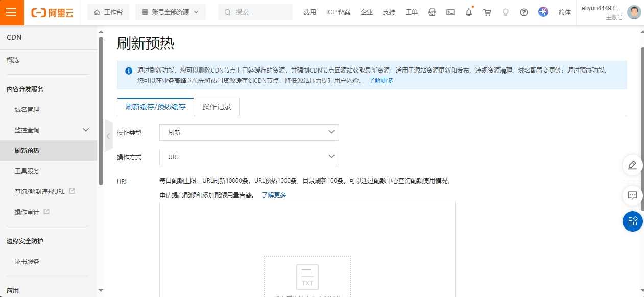
Task: Expand 监控查询 sidebar submenu
Action: coord(86,130)
